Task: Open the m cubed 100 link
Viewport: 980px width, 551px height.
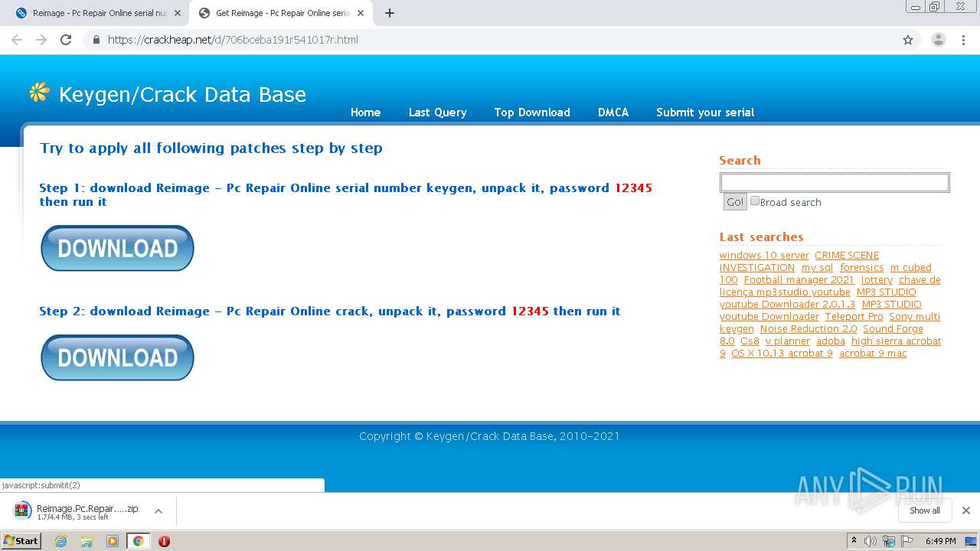Action: pyautogui.click(x=910, y=267)
